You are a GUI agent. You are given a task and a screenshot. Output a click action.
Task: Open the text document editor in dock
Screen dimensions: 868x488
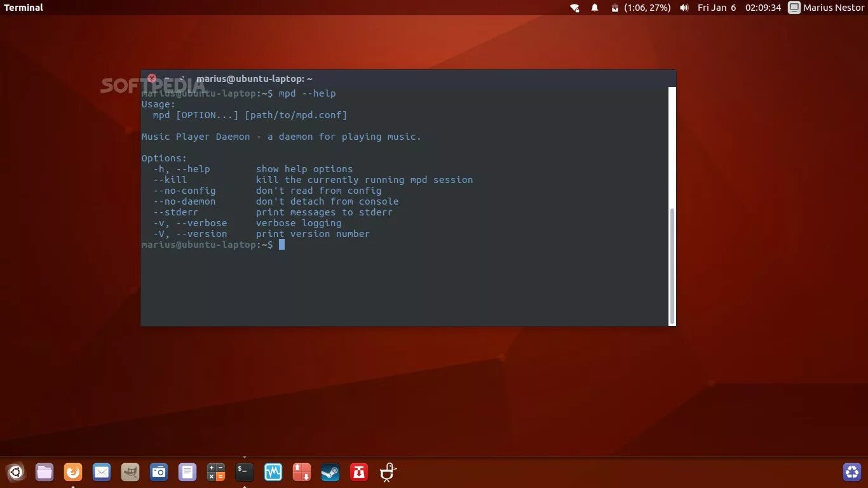click(187, 472)
